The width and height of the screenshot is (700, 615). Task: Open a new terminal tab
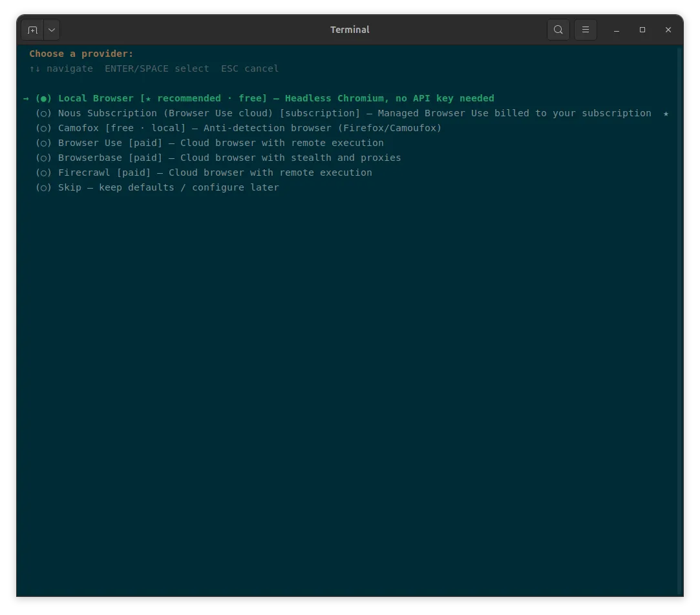[x=32, y=30]
